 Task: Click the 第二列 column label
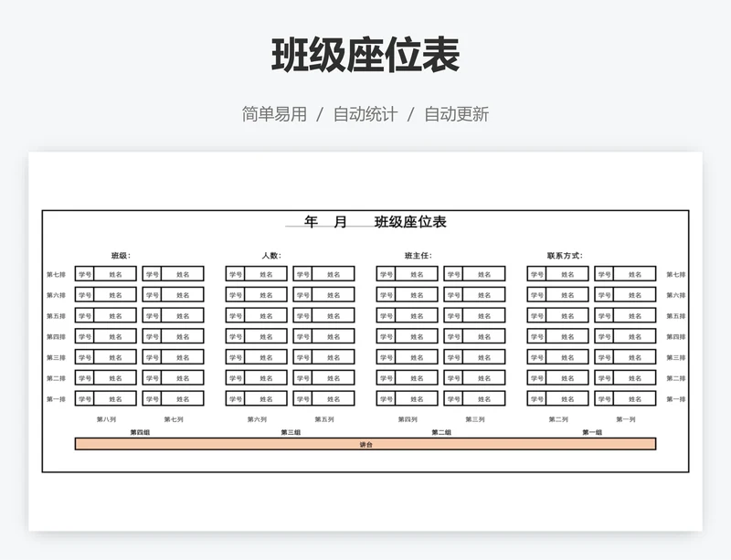tap(558, 419)
